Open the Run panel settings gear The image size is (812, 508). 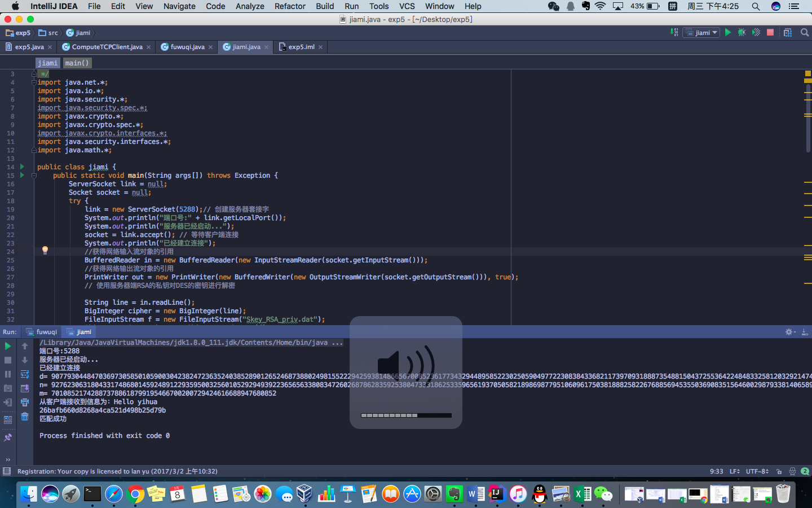click(x=789, y=332)
